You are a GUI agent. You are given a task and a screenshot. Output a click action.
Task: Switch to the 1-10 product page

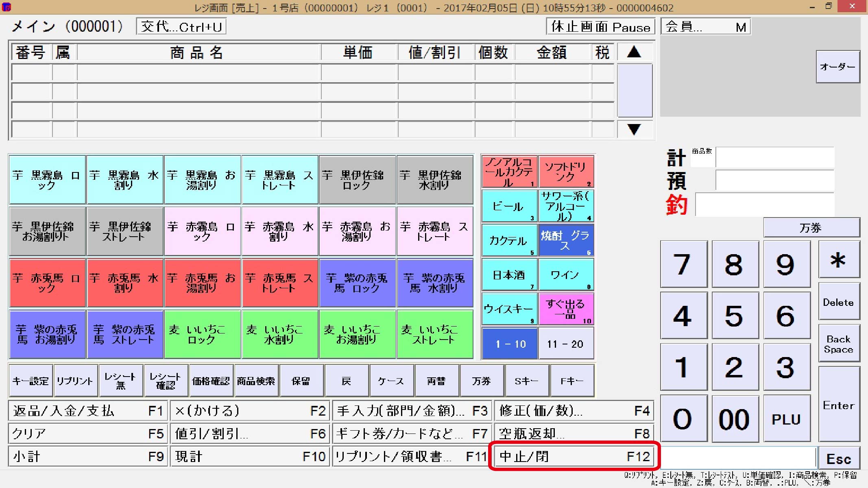509,343
